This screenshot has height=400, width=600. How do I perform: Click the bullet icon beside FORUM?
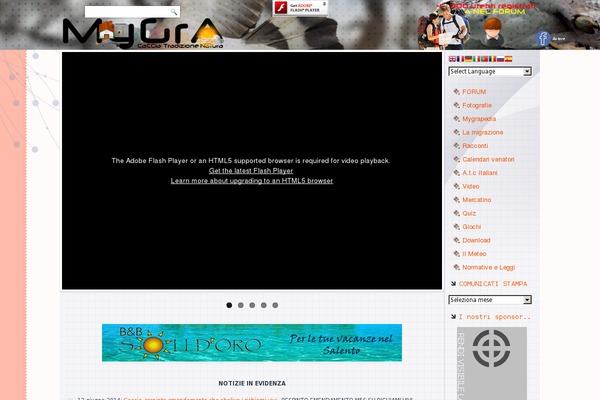[457, 92]
